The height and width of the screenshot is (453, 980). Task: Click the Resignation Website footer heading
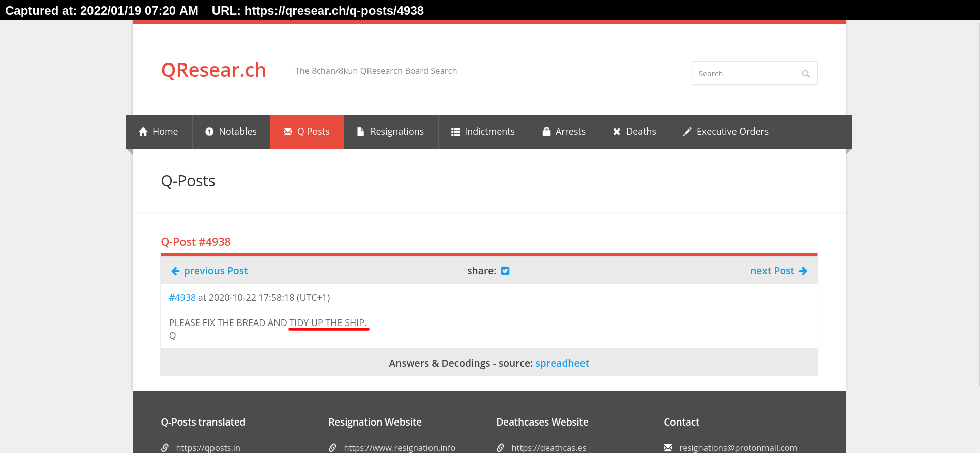tap(375, 422)
